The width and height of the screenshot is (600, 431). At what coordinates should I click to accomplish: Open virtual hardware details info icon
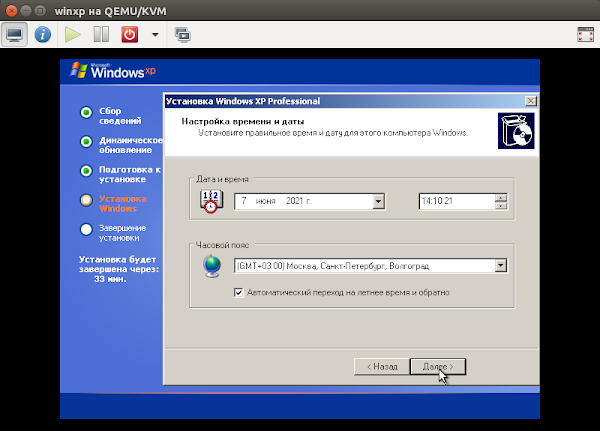pyautogui.click(x=42, y=35)
